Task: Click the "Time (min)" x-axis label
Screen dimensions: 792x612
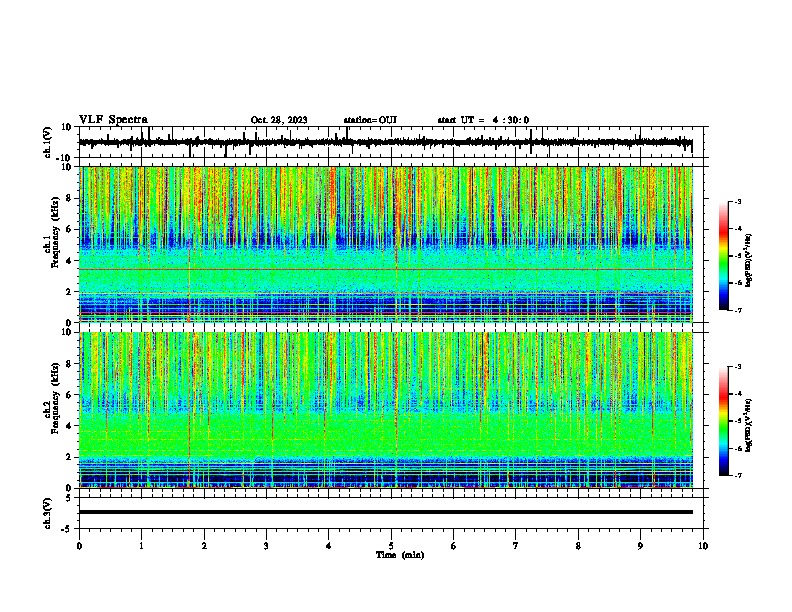Action: [400, 555]
